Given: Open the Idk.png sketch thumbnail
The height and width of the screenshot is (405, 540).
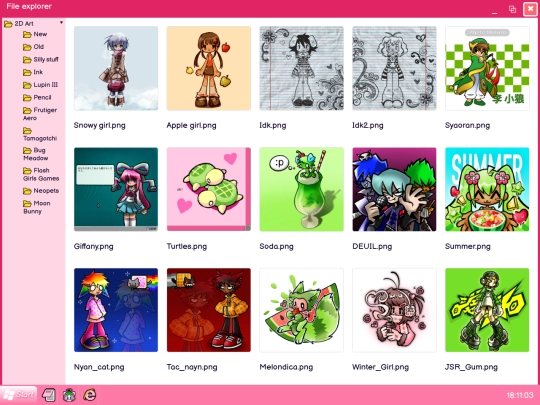Looking at the screenshot, I should [x=301, y=68].
